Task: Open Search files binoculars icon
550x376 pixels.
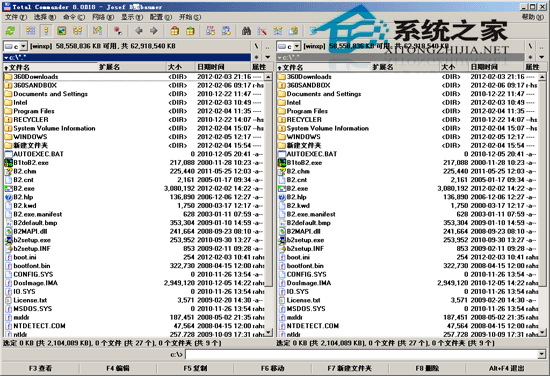Action: click(246, 31)
